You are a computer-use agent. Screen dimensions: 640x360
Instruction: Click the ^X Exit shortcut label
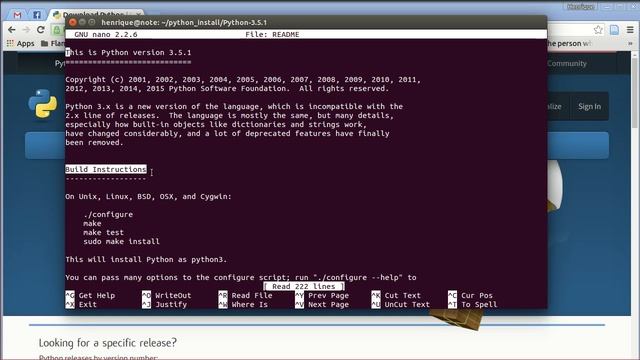click(81, 304)
